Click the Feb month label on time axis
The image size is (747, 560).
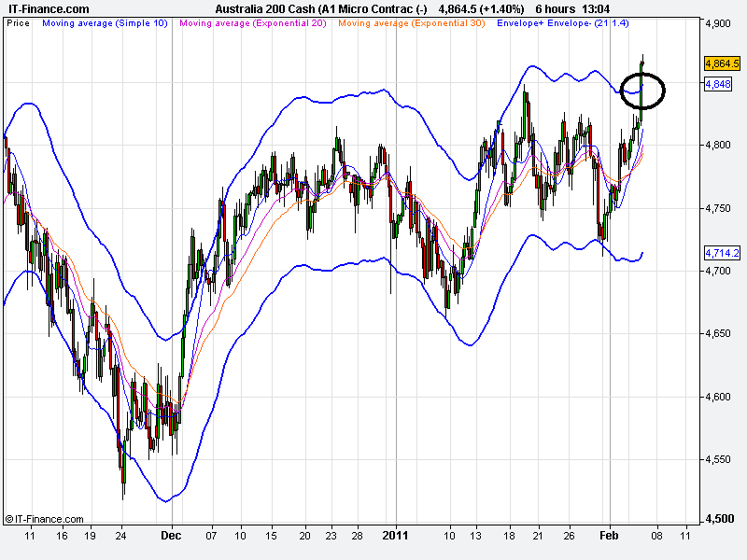[609, 536]
